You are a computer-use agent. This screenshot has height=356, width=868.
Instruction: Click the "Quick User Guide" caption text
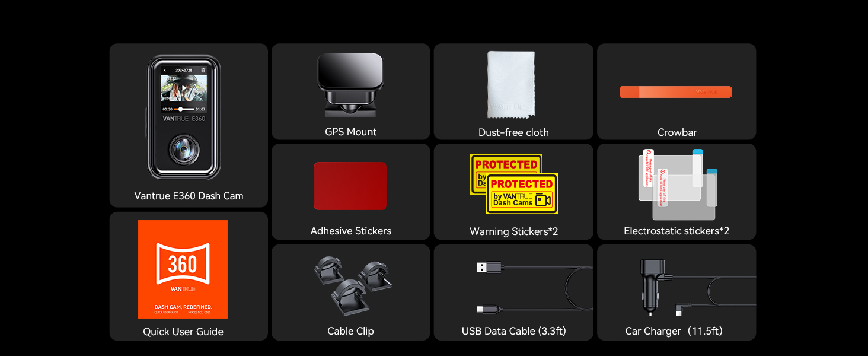click(x=183, y=332)
